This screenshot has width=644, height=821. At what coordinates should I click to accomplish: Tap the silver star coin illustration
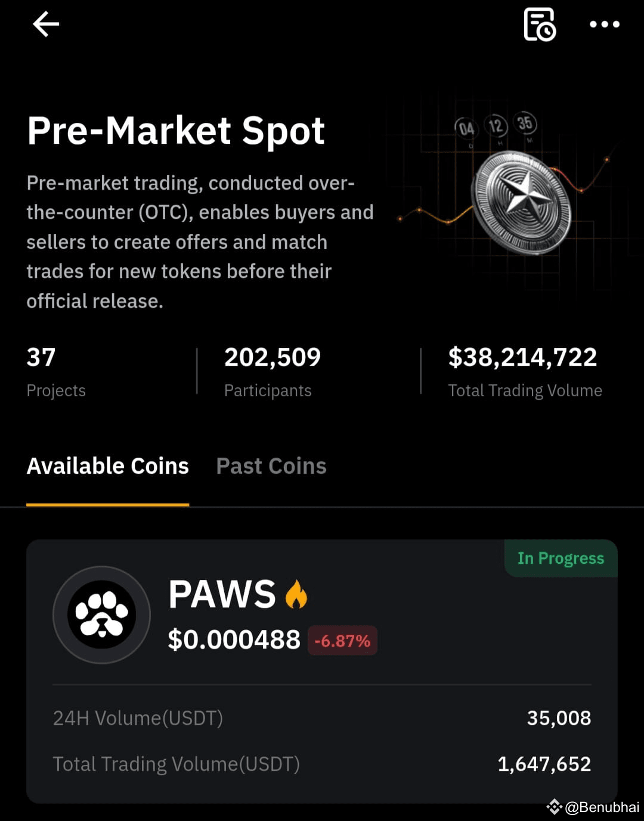click(521, 203)
